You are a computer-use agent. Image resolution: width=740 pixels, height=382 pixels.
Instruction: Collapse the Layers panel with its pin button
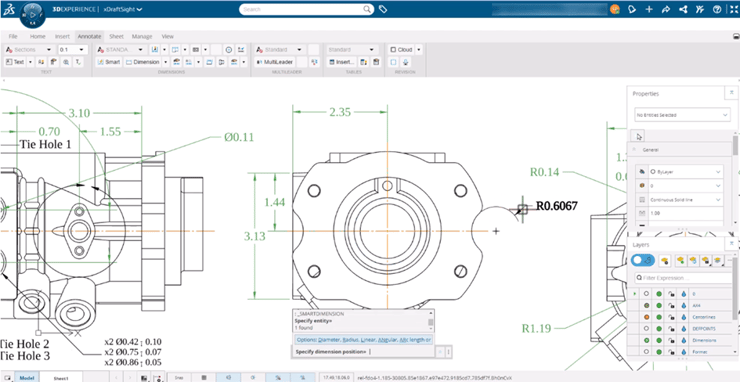pos(732,244)
